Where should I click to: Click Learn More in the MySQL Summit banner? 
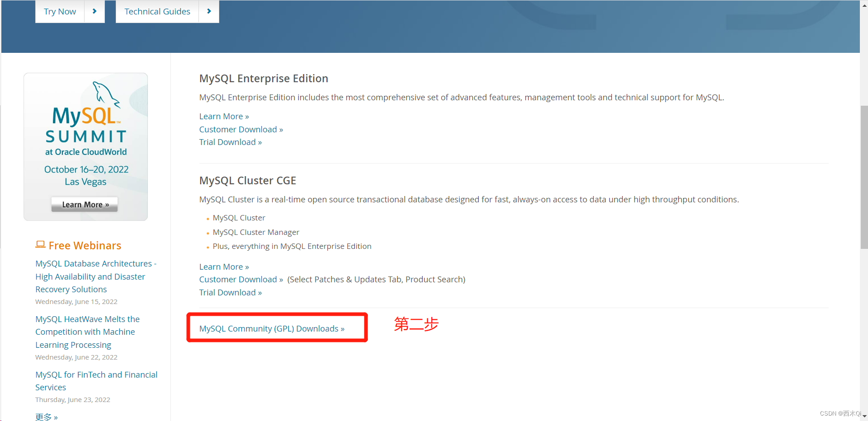point(85,205)
